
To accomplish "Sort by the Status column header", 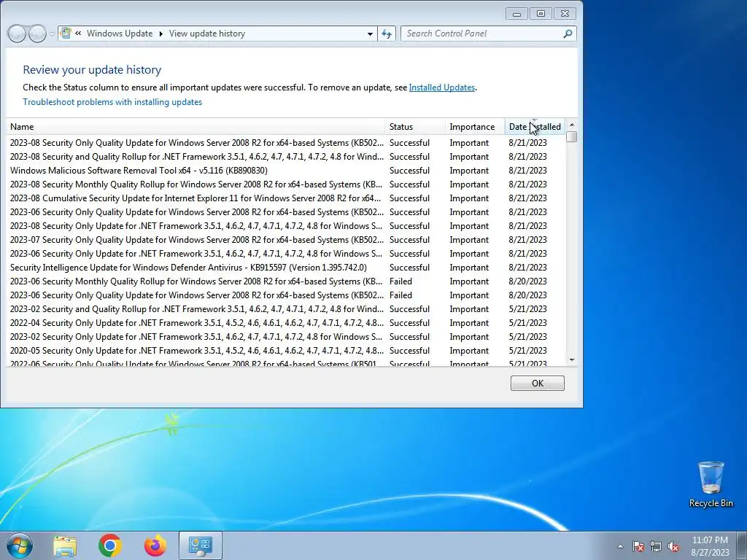I will (415, 127).
